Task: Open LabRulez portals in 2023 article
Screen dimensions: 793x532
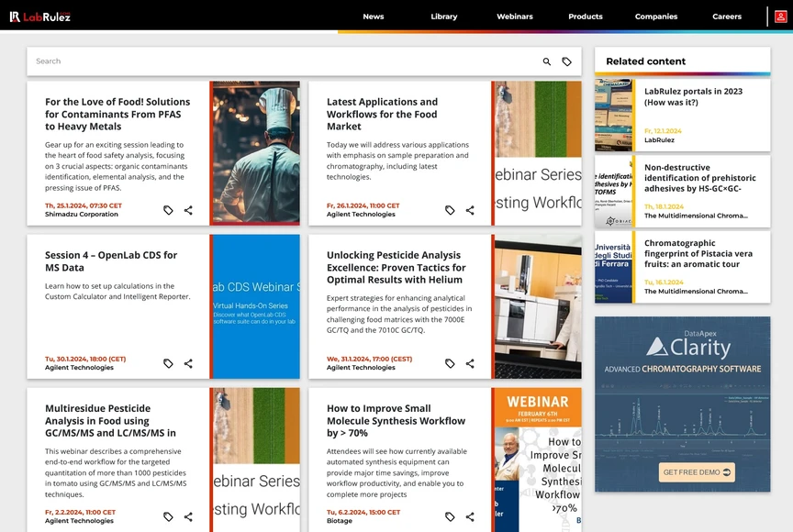Action: point(693,96)
